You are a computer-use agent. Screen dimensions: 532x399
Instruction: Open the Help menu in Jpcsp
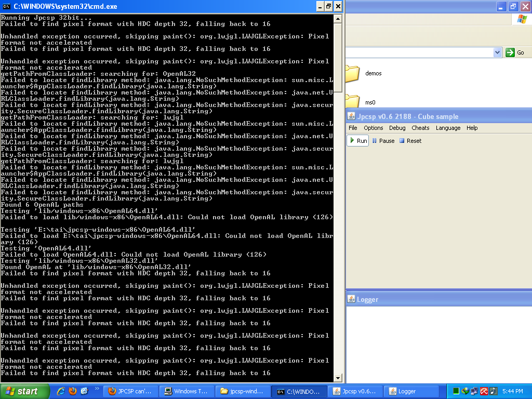point(472,128)
